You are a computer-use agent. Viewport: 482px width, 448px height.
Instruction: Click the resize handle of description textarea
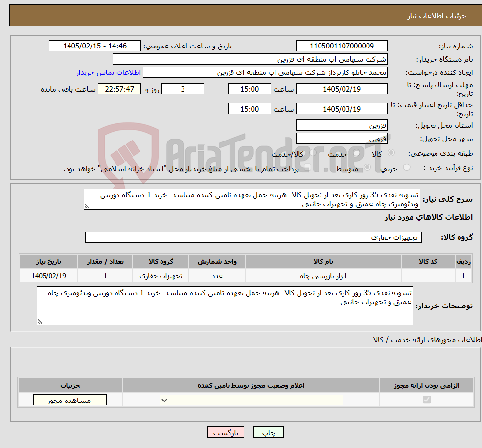tap(87, 206)
